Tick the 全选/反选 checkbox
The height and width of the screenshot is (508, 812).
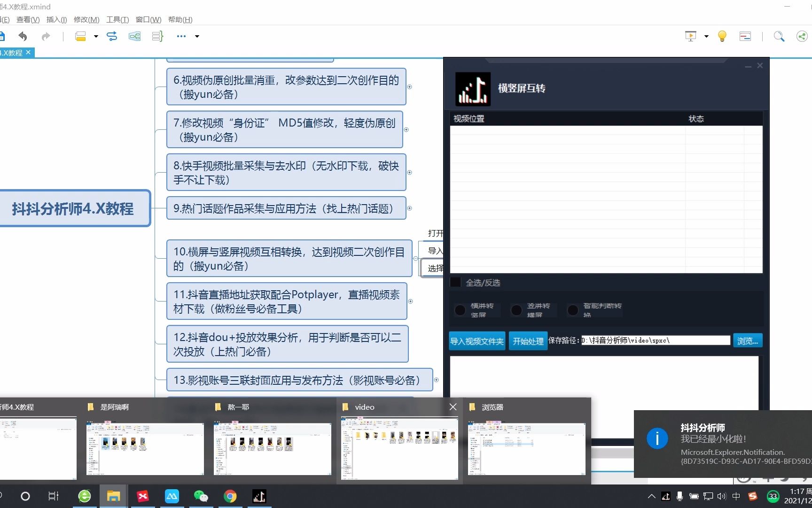pos(455,282)
